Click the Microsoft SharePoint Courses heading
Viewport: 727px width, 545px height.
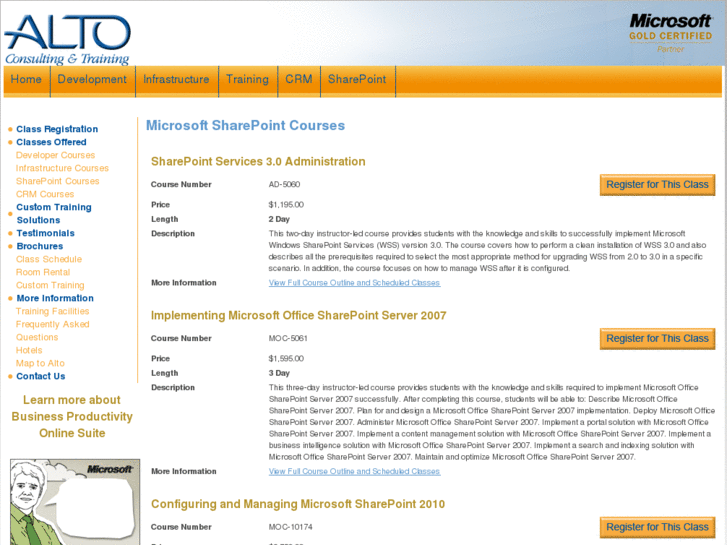(x=245, y=125)
